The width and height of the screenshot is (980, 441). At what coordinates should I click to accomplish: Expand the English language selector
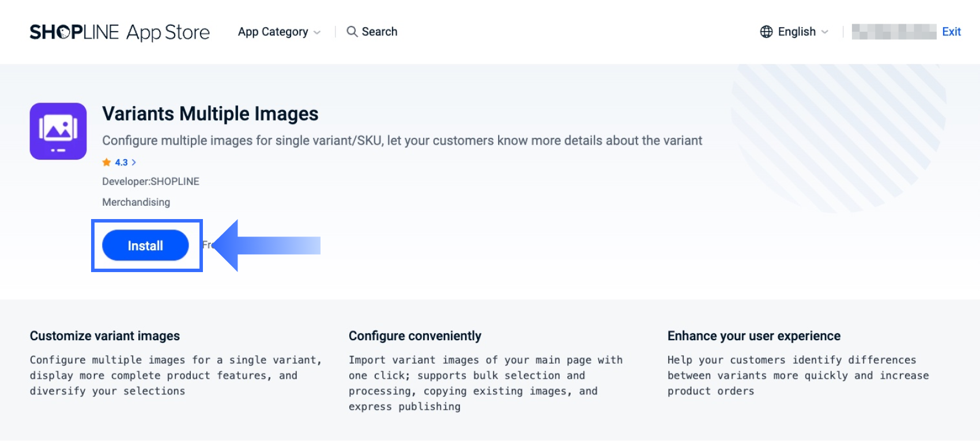797,32
